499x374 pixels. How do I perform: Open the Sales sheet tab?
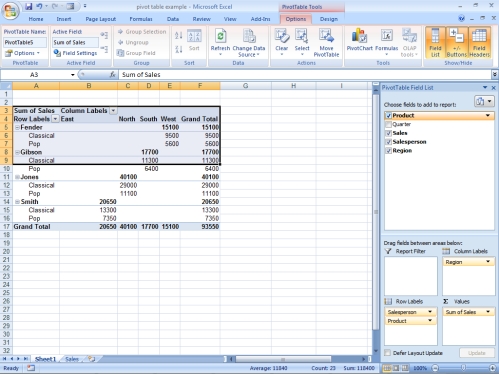72,359
